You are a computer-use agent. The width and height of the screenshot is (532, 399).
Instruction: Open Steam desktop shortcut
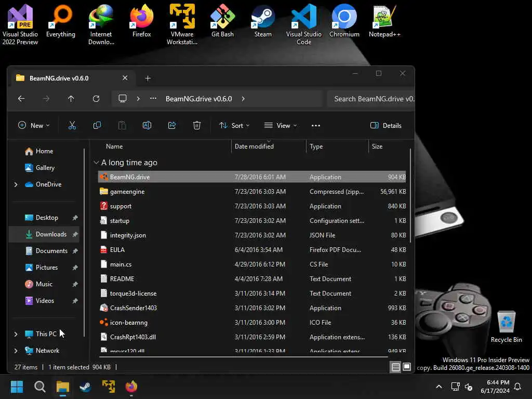point(263,21)
